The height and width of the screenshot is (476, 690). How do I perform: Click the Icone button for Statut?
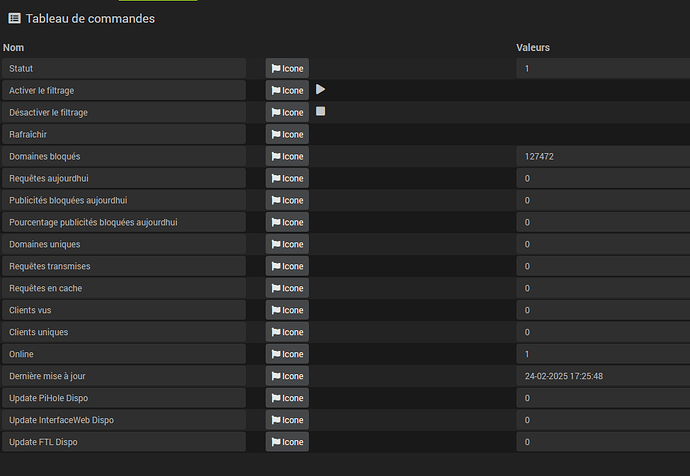pyautogui.click(x=287, y=68)
